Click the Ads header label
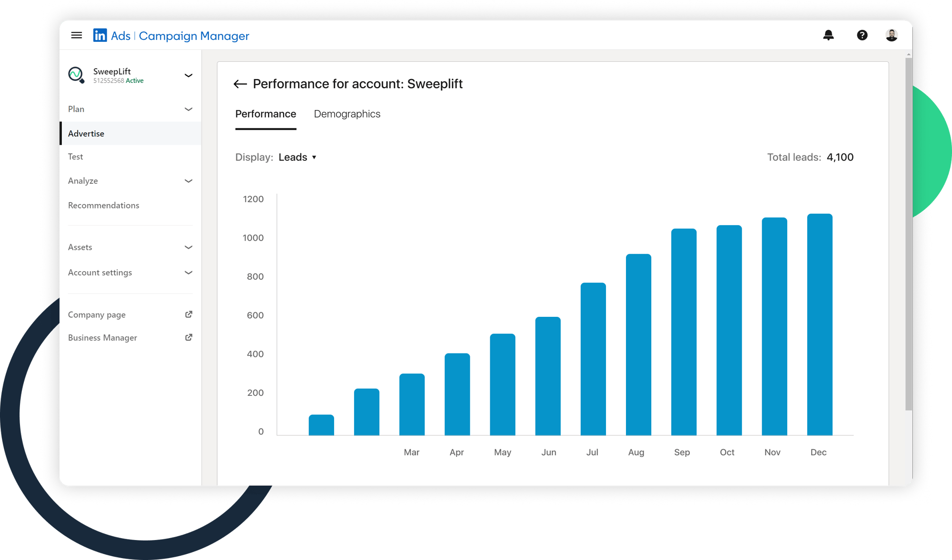Image resolution: width=952 pixels, height=560 pixels. (x=120, y=36)
